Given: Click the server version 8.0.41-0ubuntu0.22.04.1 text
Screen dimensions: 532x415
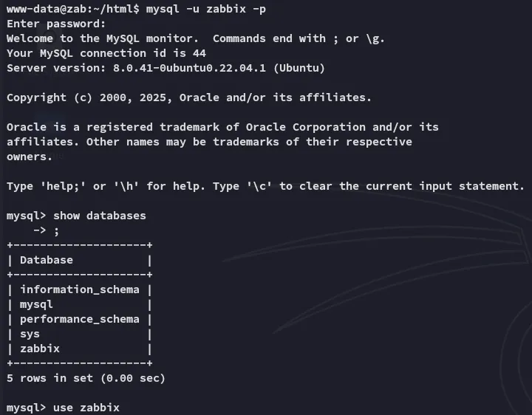Looking at the screenshot, I should click(x=189, y=68).
